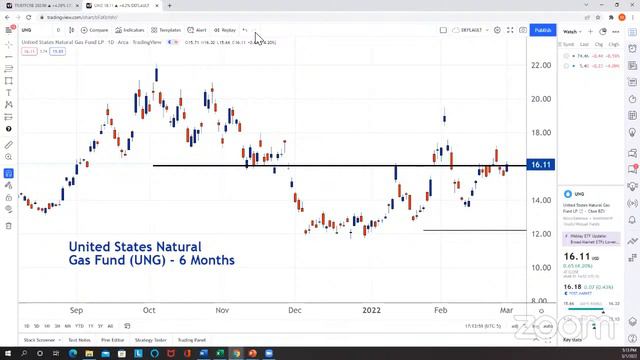Open the D timeframe interval selector
The image size is (640, 360).
coord(58,30)
